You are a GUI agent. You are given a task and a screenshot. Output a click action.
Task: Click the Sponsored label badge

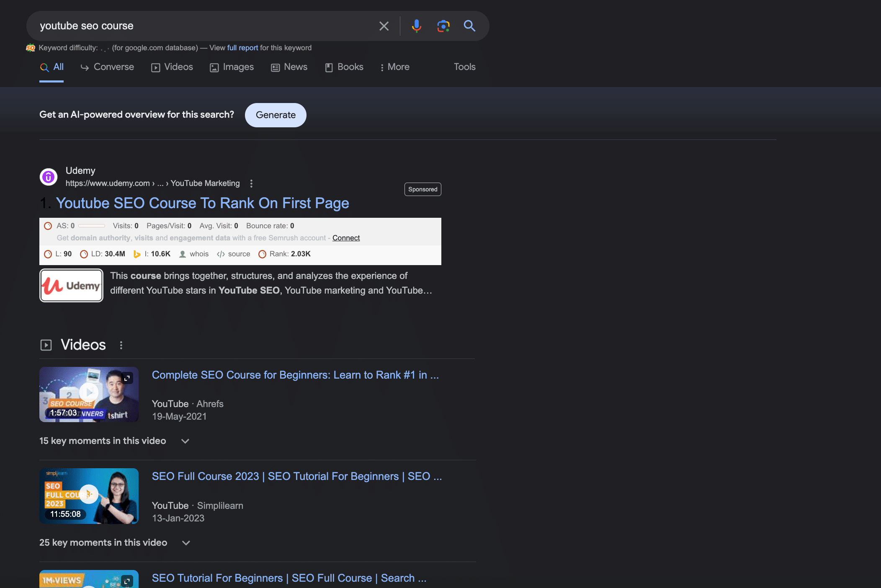coord(422,189)
